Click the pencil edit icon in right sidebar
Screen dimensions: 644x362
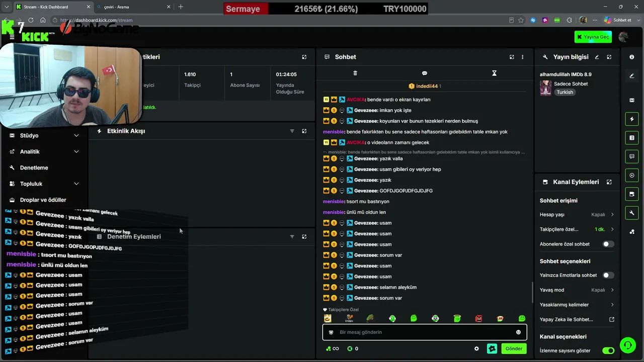(632, 76)
